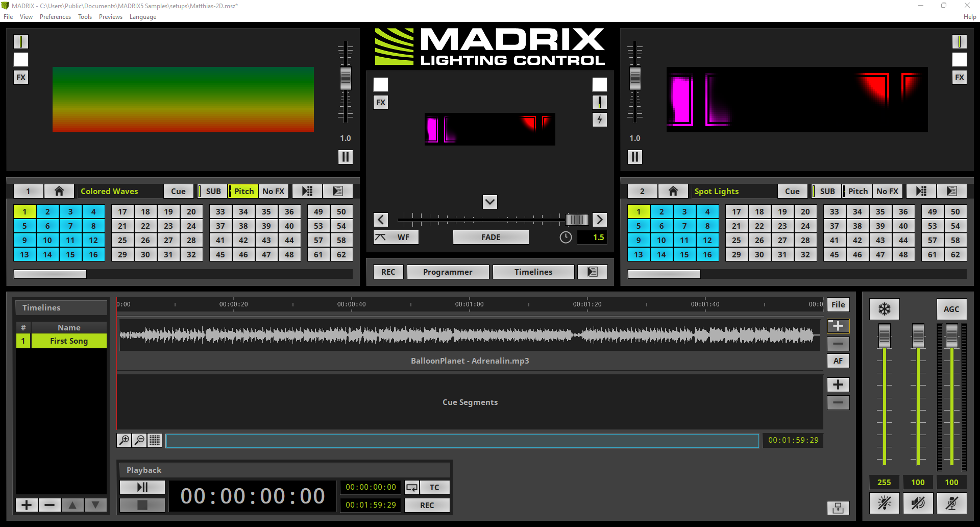Click left deck Cue button
Screen dimensions: 980x527
click(178, 191)
